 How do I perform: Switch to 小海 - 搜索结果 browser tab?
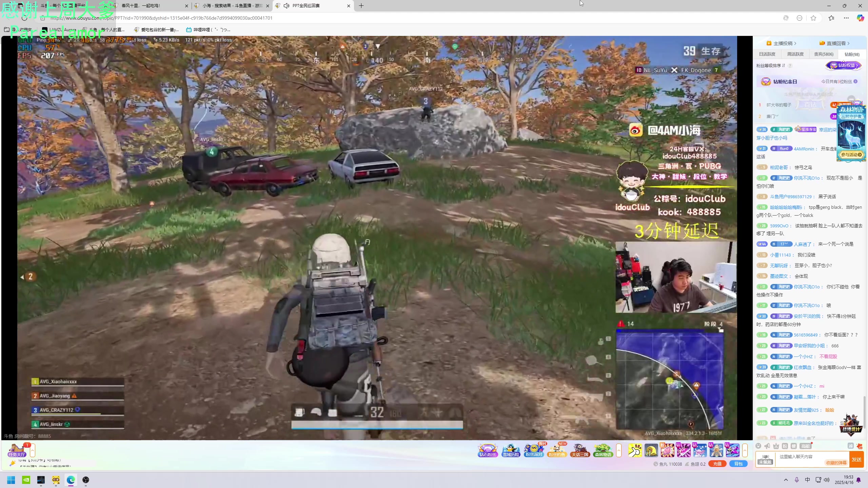[233, 6]
